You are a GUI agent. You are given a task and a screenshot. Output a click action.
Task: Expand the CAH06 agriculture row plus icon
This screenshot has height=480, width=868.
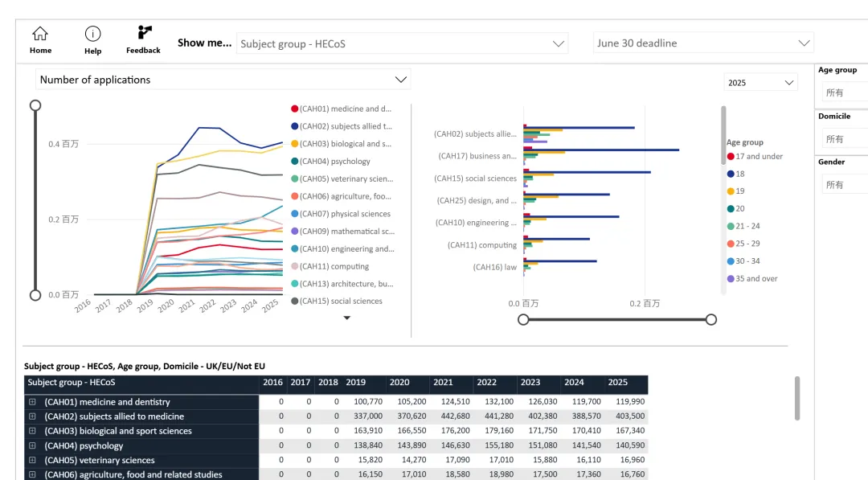pyautogui.click(x=32, y=474)
